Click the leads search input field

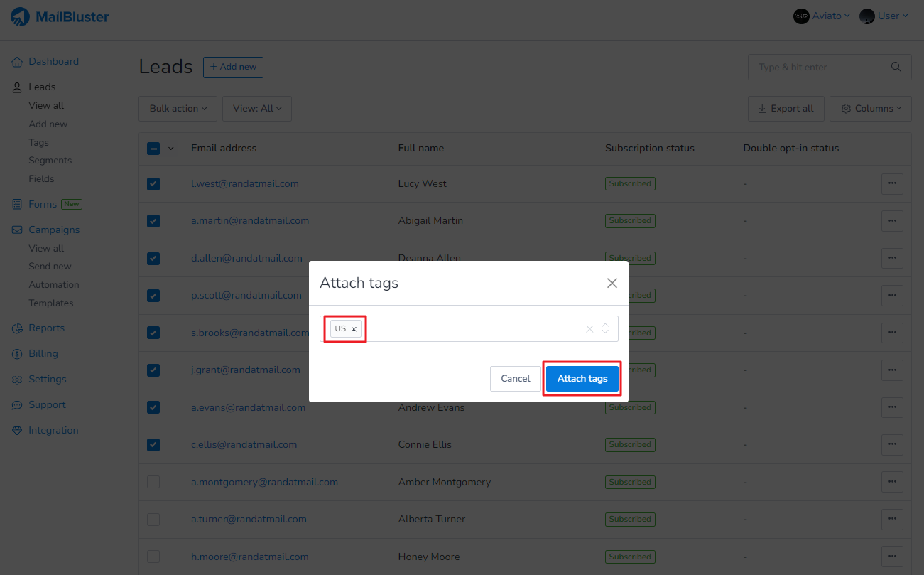(814, 67)
